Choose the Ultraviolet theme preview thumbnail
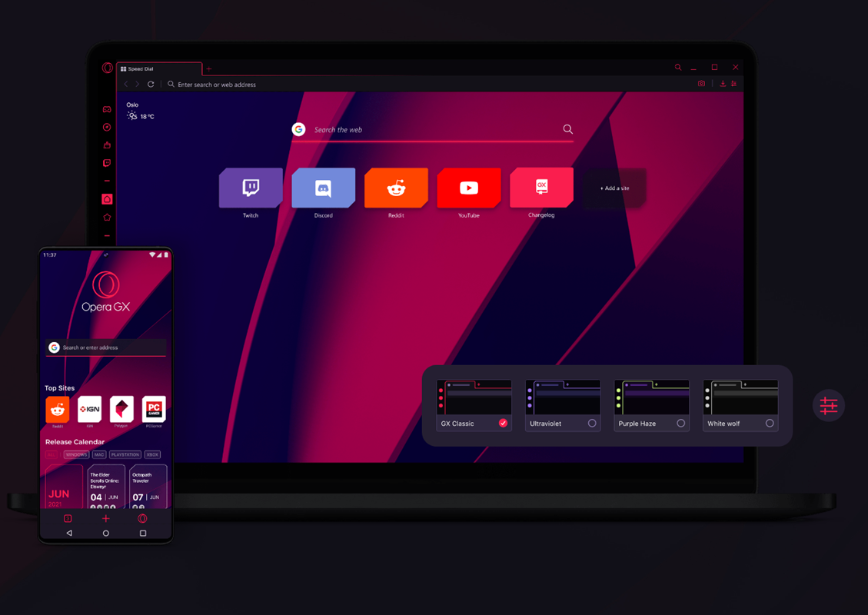Screen dimensions: 868x615 tap(563, 397)
